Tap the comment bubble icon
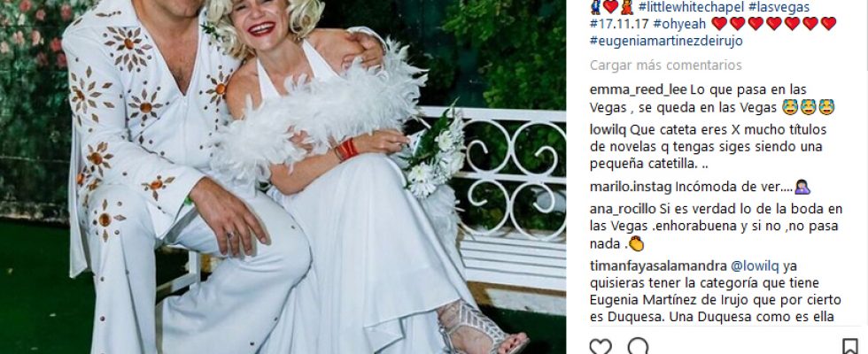The width and height of the screenshot is (868, 354). [638, 346]
